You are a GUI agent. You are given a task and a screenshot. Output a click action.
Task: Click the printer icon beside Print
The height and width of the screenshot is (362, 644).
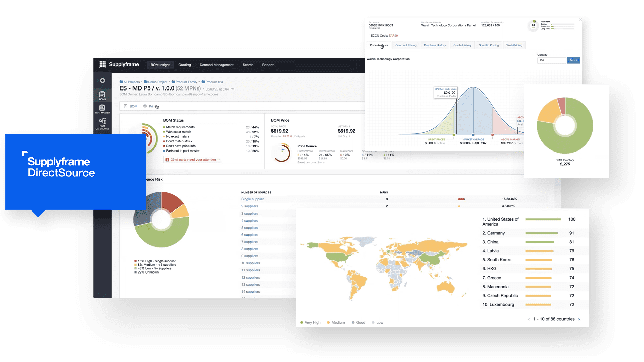point(145,106)
